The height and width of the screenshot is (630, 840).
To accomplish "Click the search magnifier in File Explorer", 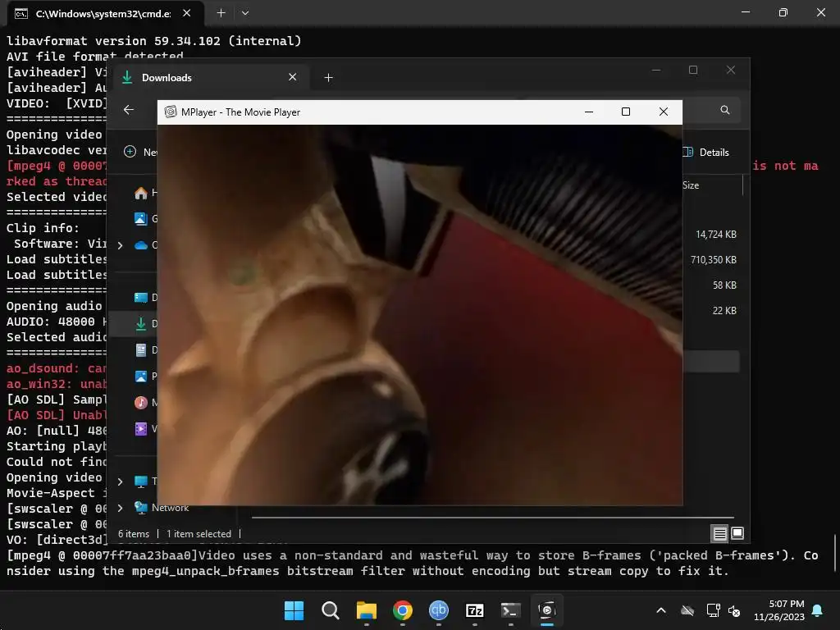I will 725,110.
